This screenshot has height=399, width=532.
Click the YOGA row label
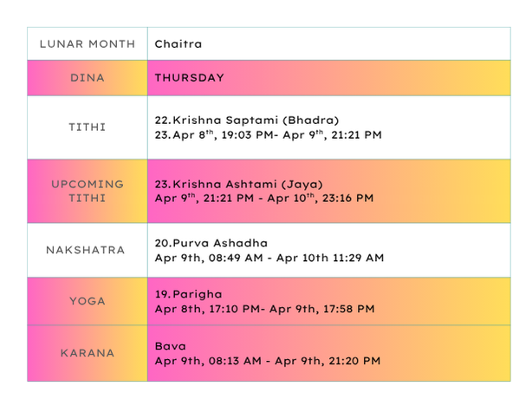(87, 301)
